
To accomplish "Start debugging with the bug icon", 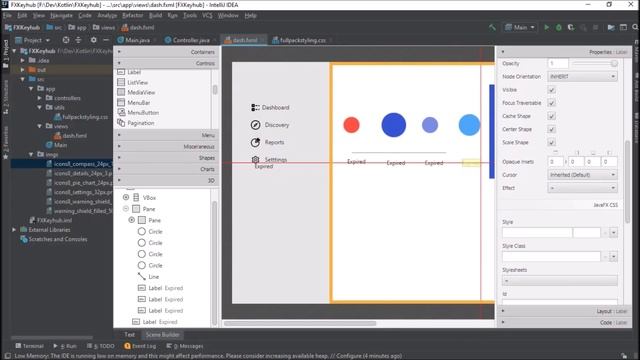I will [559, 27].
